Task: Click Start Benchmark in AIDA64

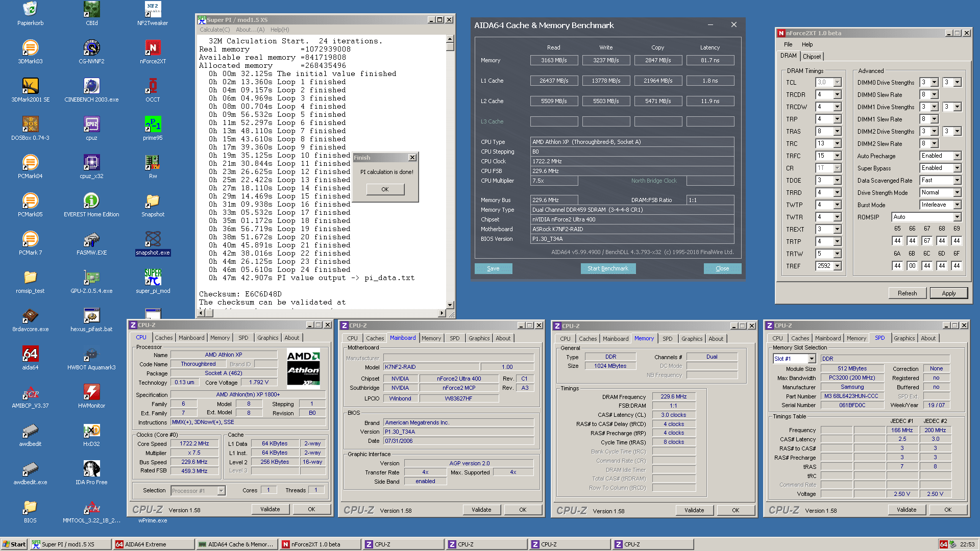Action: [x=608, y=268]
